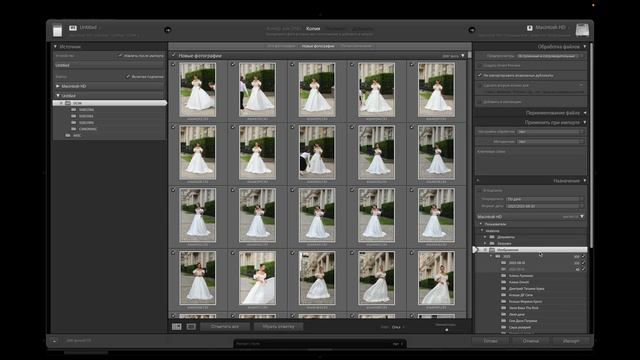Enable Сделать вторую копию на checkbox
The height and width of the screenshot is (360, 640).
(x=480, y=86)
